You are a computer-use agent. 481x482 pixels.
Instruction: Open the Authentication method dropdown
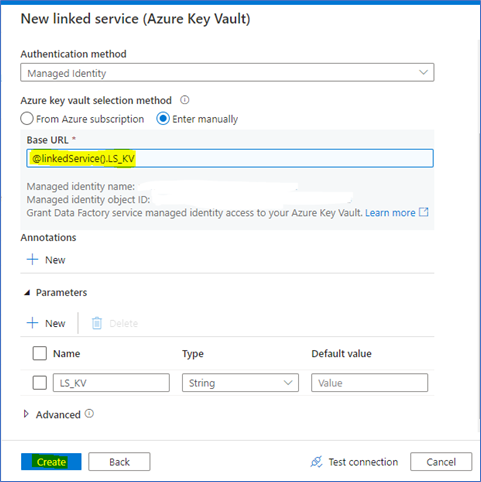point(227,72)
